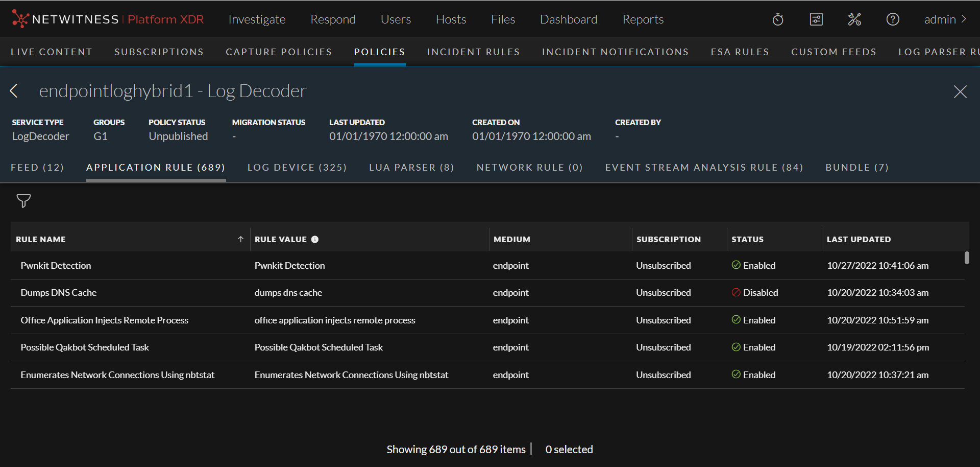The width and height of the screenshot is (980, 467).
Task: Switch to the Feed tab
Action: pyautogui.click(x=37, y=167)
